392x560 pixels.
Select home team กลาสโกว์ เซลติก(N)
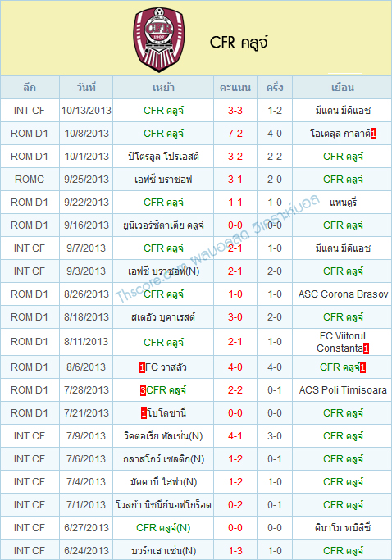(163, 459)
